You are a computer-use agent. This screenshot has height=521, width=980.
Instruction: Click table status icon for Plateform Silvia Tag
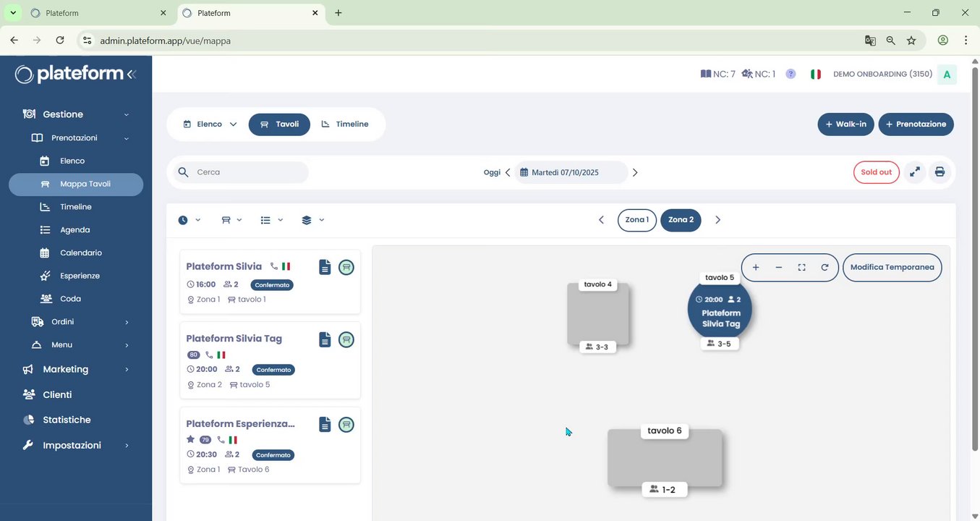pos(346,339)
